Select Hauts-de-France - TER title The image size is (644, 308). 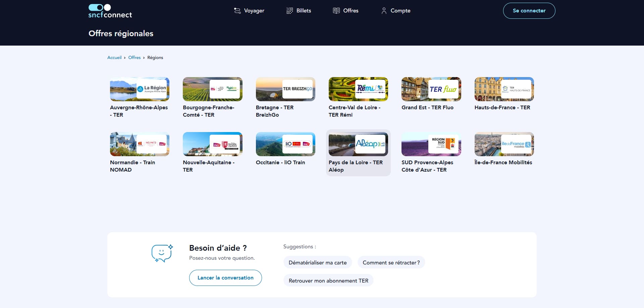tap(502, 108)
